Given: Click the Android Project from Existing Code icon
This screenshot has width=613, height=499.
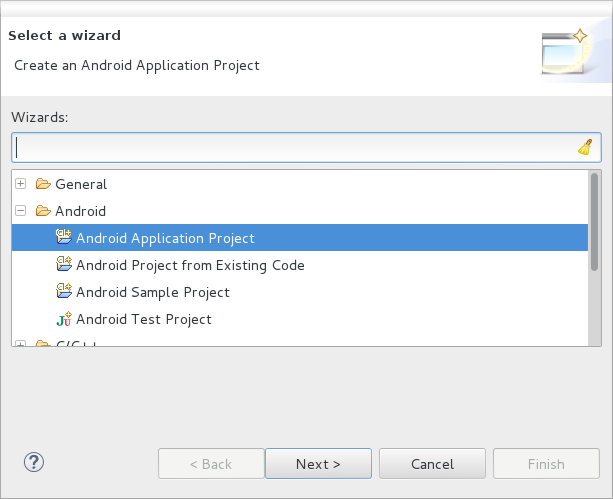Looking at the screenshot, I should pos(64,264).
